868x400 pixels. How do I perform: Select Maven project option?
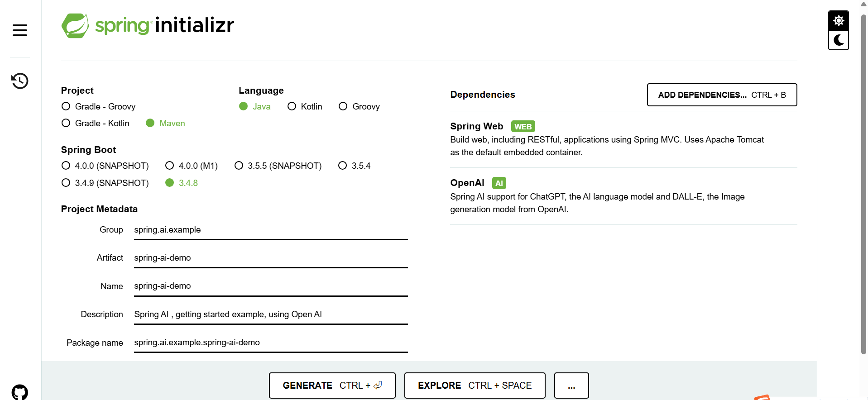(x=165, y=123)
